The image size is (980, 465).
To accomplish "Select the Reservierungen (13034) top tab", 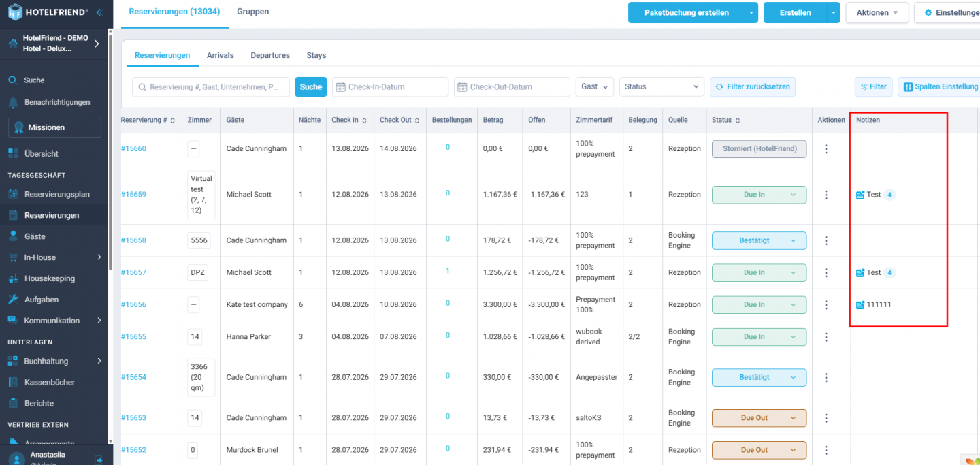I will [175, 12].
